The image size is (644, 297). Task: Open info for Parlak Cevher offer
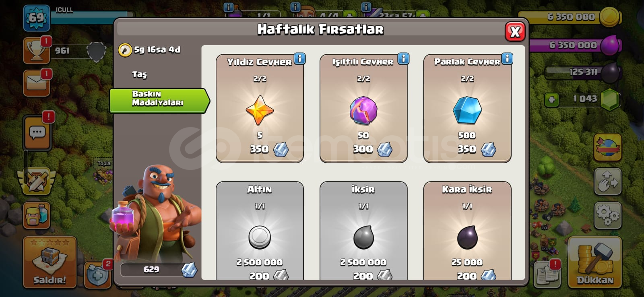[x=507, y=59]
